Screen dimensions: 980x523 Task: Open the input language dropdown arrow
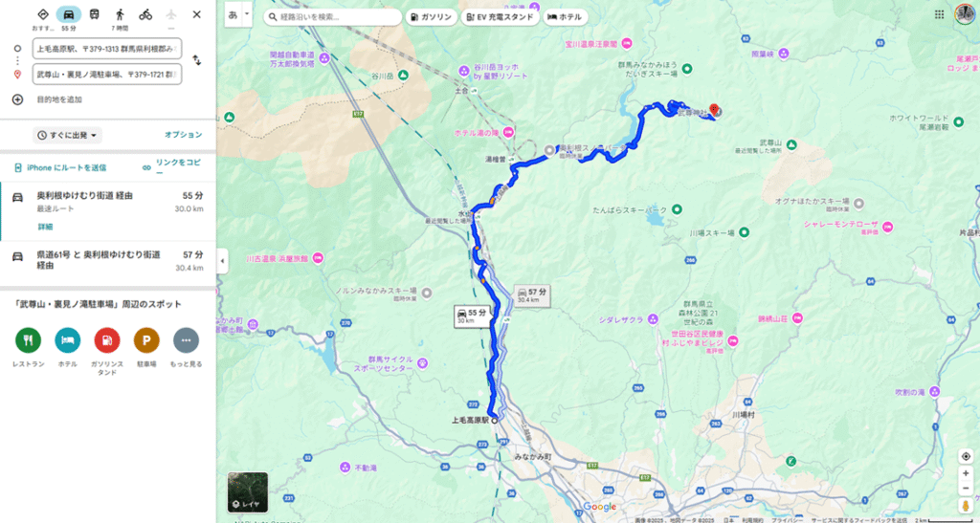point(247,13)
